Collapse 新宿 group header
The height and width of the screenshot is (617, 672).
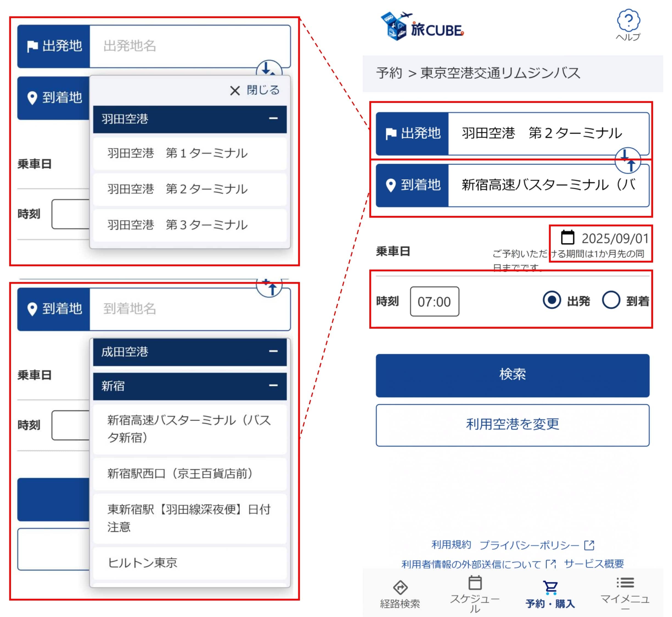[x=190, y=386]
